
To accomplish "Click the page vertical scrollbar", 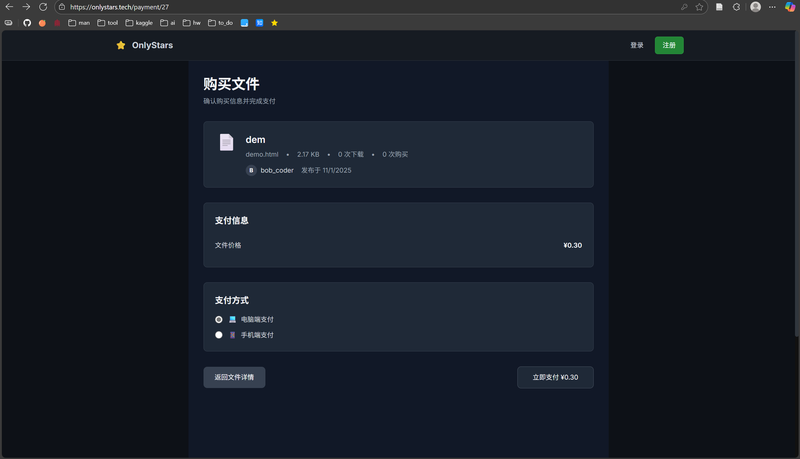I will coord(796,184).
